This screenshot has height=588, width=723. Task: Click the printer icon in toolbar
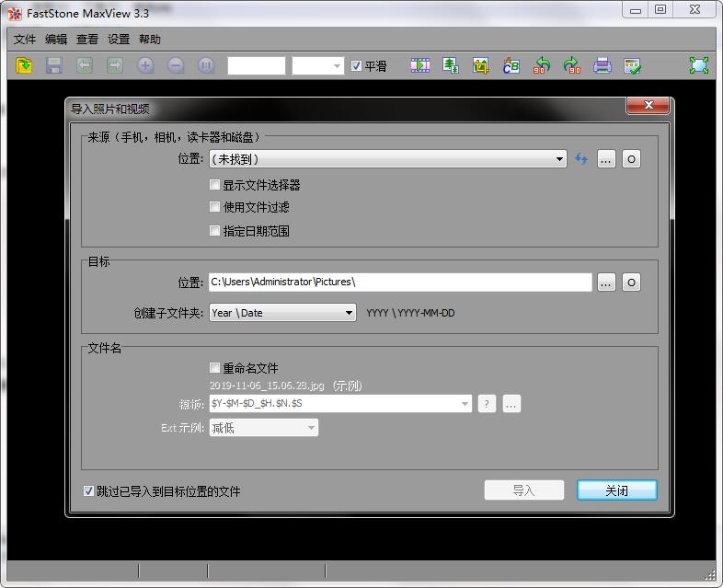click(602, 65)
